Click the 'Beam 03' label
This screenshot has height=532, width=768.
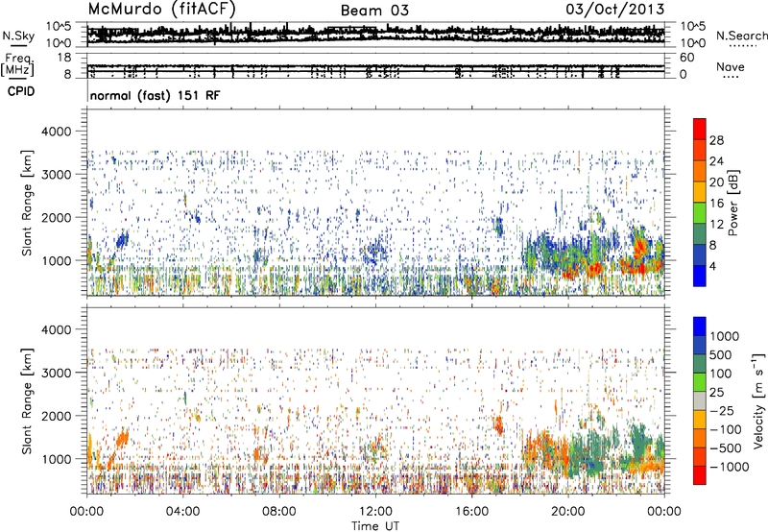(374, 11)
